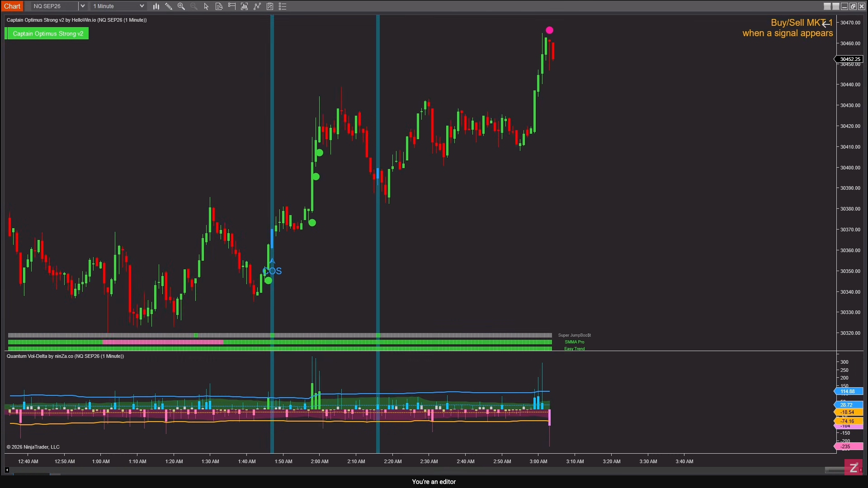Click the Super JumpBoost label
This screenshot has height=488, width=868.
click(x=575, y=335)
